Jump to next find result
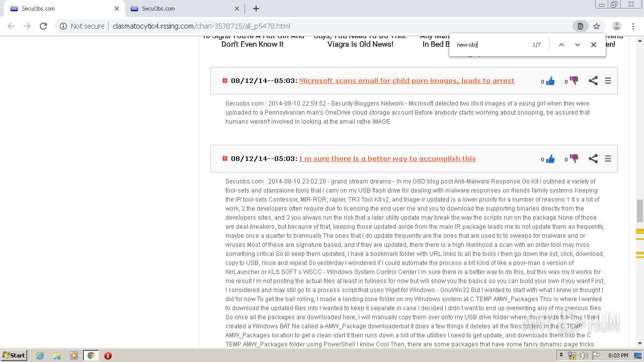The image size is (644, 362). coord(578,45)
